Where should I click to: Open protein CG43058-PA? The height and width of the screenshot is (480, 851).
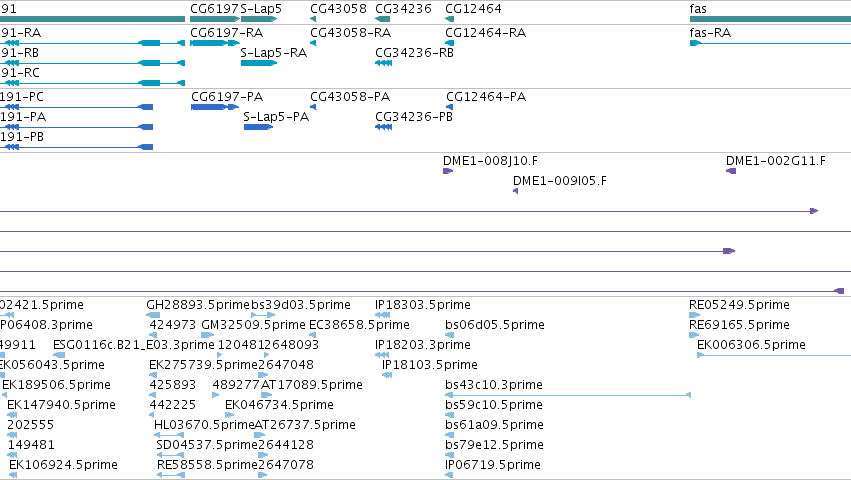click(x=350, y=97)
